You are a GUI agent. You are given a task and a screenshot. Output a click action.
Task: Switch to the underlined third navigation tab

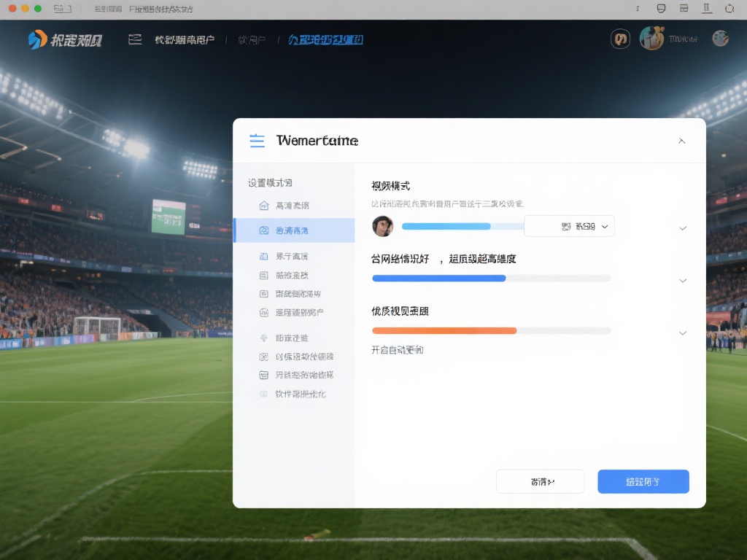tap(324, 39)
